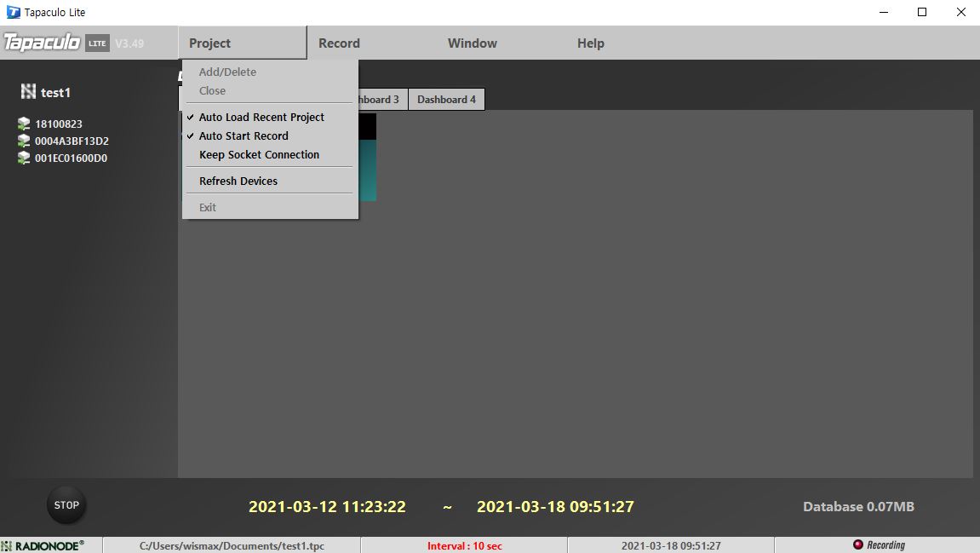Click the V3.49 version label
This screenshot has height=553, width=980.
click(x=129, y=43)
